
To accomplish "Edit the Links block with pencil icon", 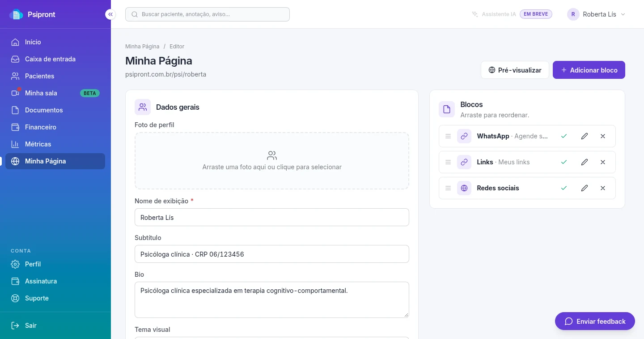I will [x=585, y=162].
